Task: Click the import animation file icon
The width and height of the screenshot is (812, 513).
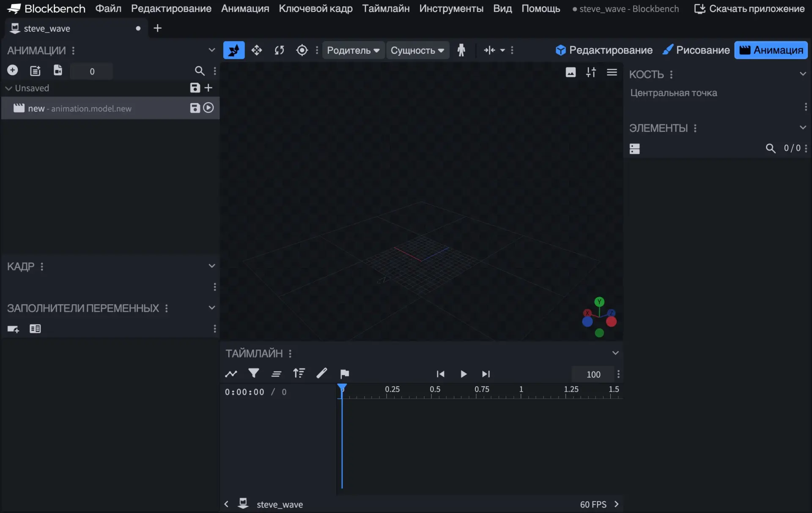Action: pyautogui.click(x=58, y=71)
